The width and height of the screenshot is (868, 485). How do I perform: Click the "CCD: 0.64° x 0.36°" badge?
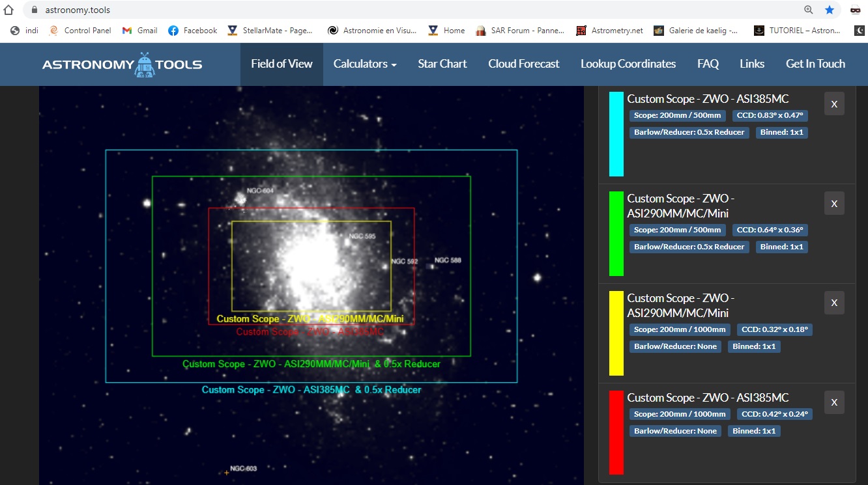(x=770, y=230)
